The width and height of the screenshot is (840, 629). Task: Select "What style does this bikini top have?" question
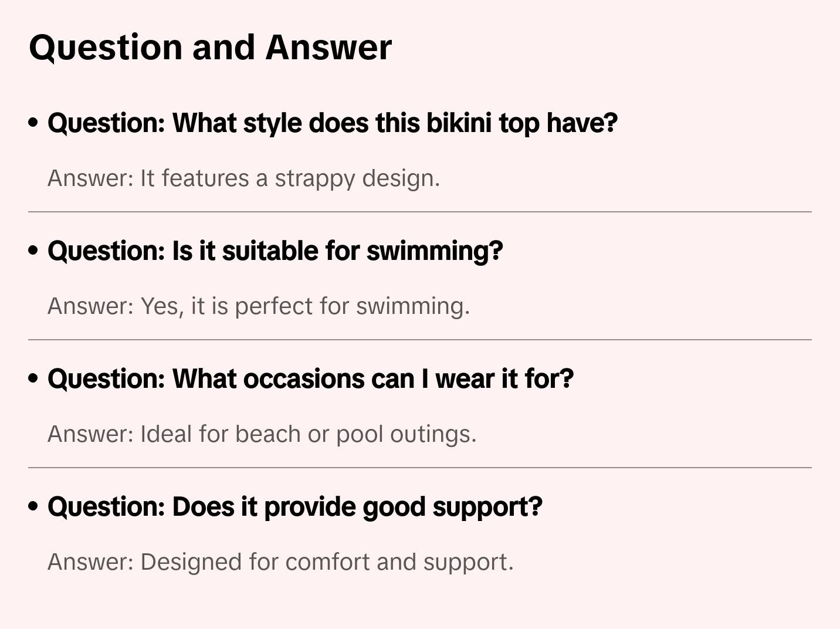[332, 123]
